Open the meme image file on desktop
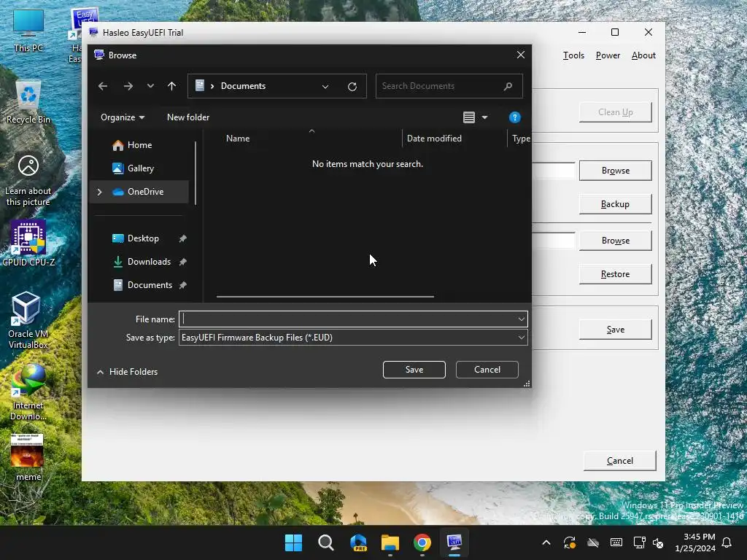Image resolution: width=747 pixels, height=560 pixels. point(28,457)
